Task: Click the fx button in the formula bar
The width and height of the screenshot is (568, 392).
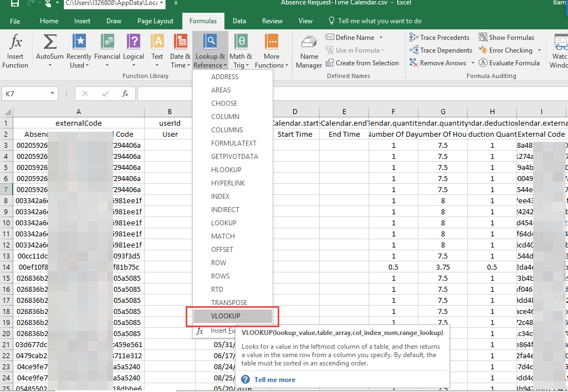Action: [x=125, y=94]
